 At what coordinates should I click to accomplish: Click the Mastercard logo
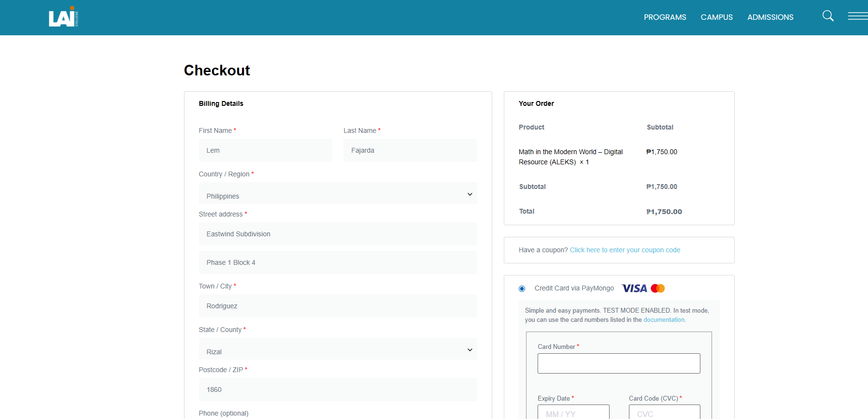[x=658, y=289]
